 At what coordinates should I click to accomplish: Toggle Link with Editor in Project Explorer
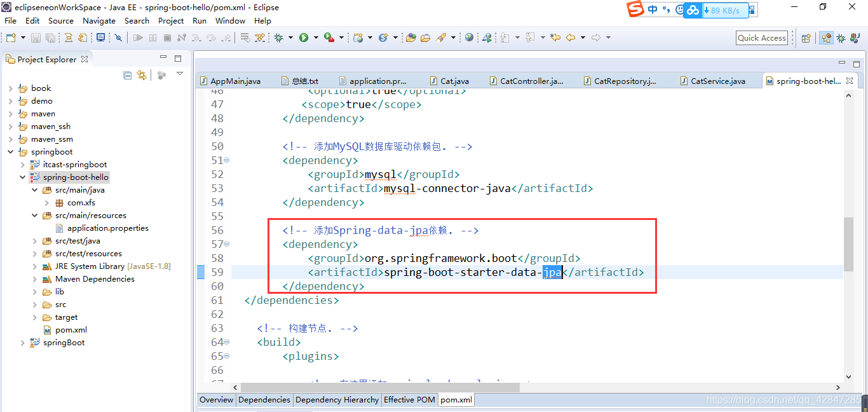[142, 75]
